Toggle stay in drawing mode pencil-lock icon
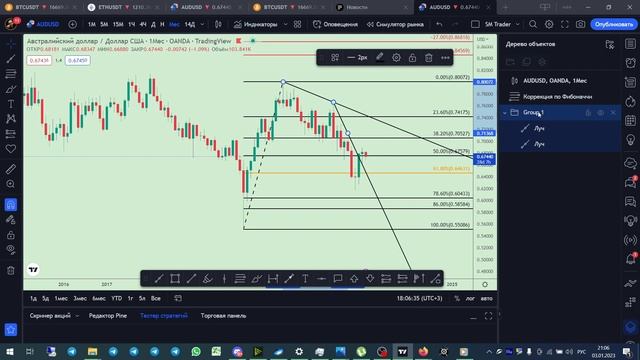The height and width of the screenshot is (360, 640). click(x=11, y=220)
